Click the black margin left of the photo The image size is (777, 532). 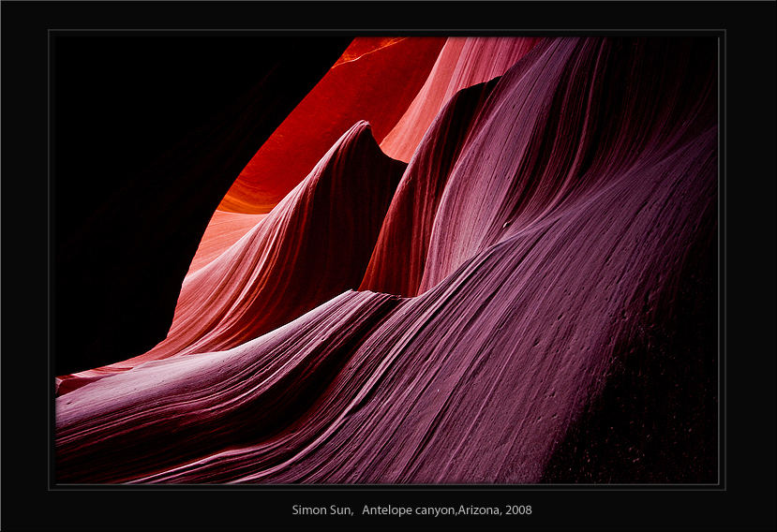pyautogui.click(x=24, y=262)
